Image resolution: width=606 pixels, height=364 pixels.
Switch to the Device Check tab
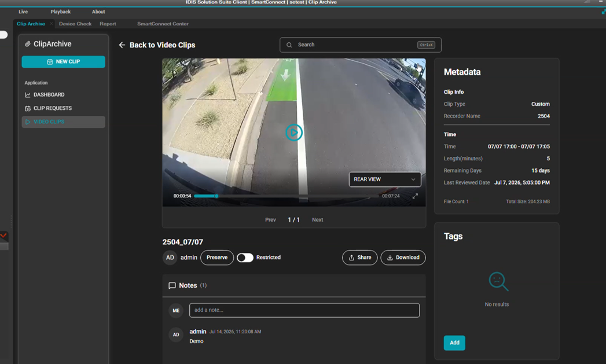pos(75,24)
